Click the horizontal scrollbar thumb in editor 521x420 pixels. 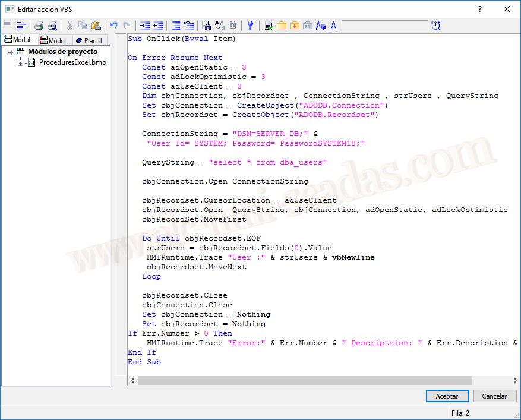tap(303, 381)
